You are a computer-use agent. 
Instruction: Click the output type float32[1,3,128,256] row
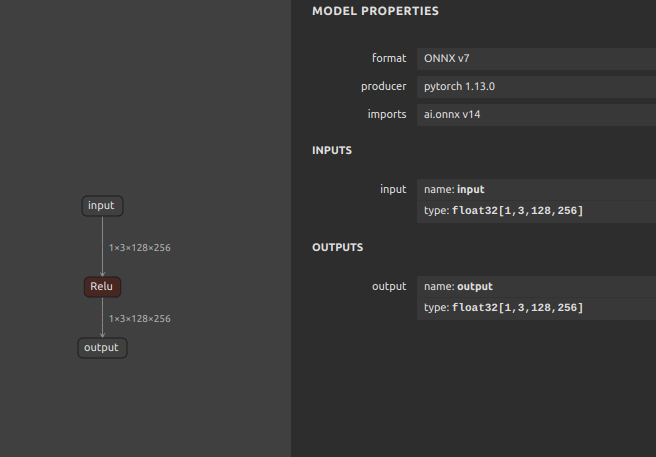tap(536, 308)
